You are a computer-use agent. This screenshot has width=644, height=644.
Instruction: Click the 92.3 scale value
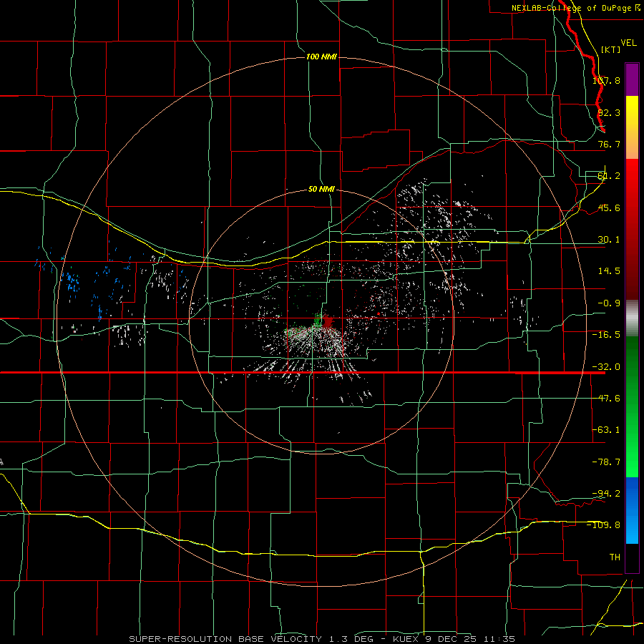(x=609, y=112)
